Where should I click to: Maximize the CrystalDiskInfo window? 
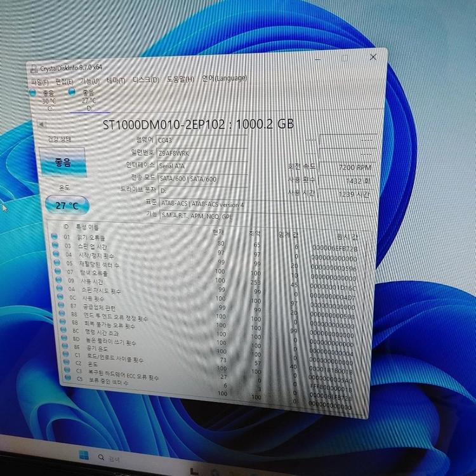click(x=345, y=58)
